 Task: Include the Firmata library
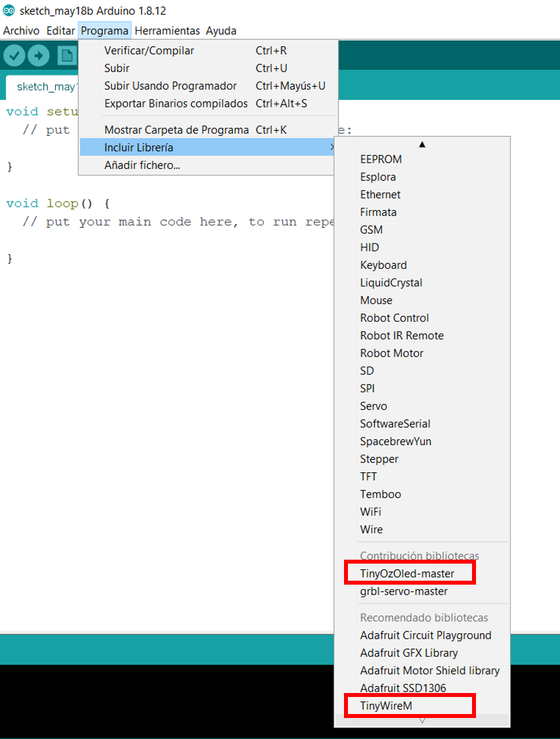pos(422,212)
